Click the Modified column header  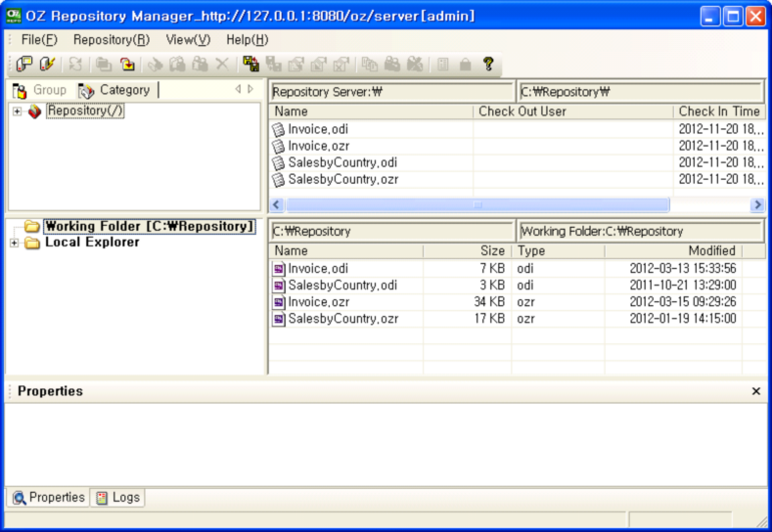click(x=673, y=251)
